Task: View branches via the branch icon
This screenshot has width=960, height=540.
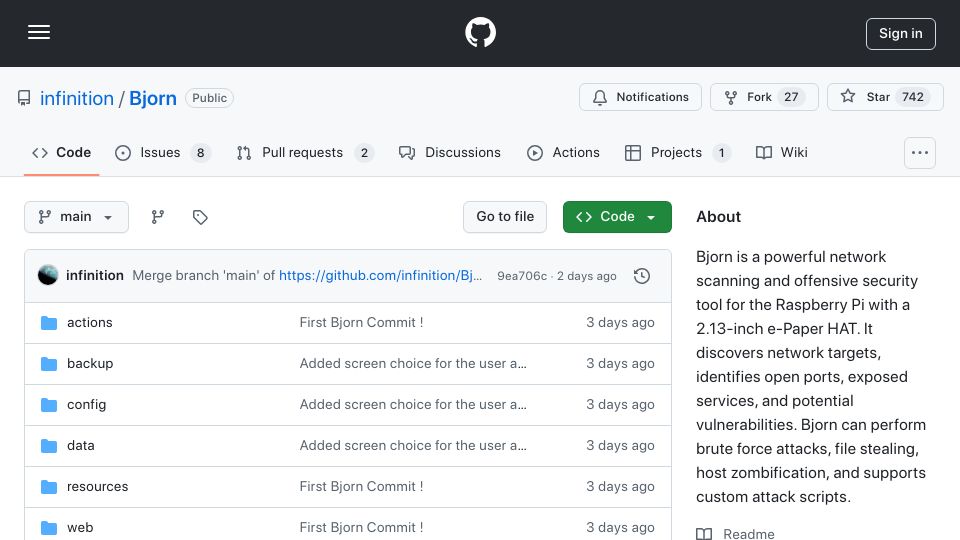Action: click(158, 217)
